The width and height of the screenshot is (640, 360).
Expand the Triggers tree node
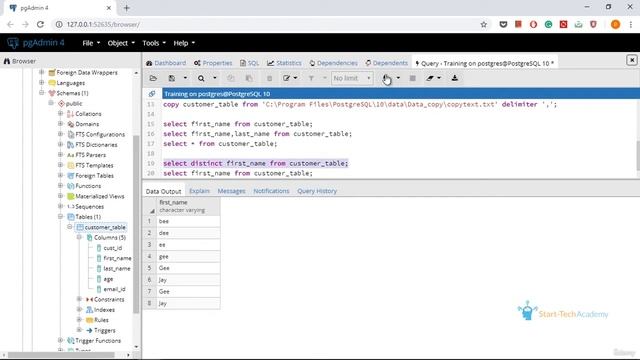79,330
